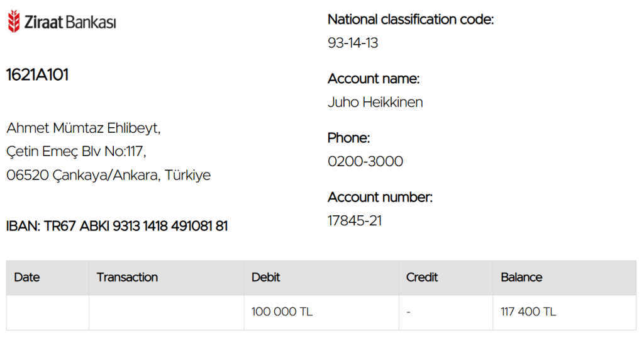Select the account number 17845-21

(355, 221)
